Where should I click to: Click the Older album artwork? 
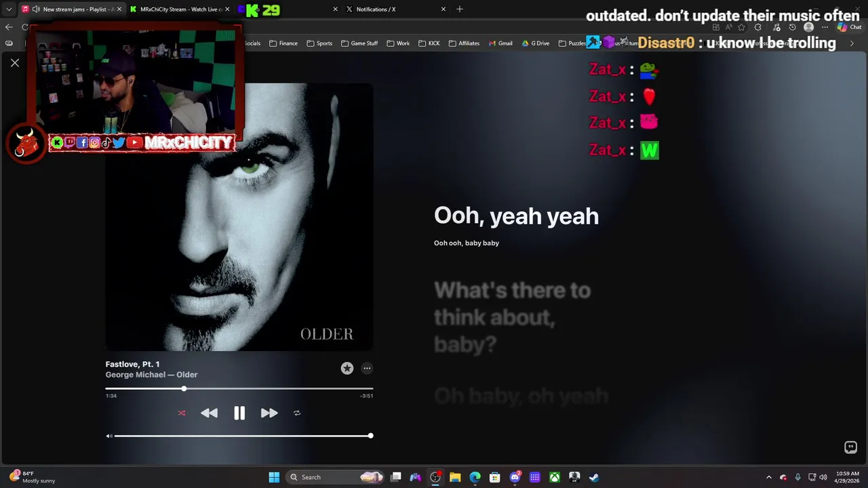pyautogui.click(x=239, y=217)
